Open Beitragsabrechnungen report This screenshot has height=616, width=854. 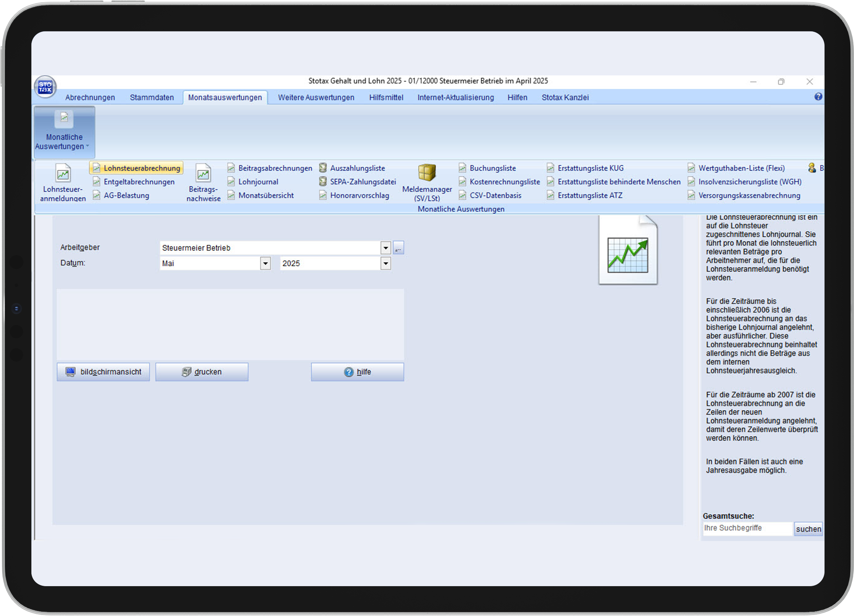pos(270,168)
